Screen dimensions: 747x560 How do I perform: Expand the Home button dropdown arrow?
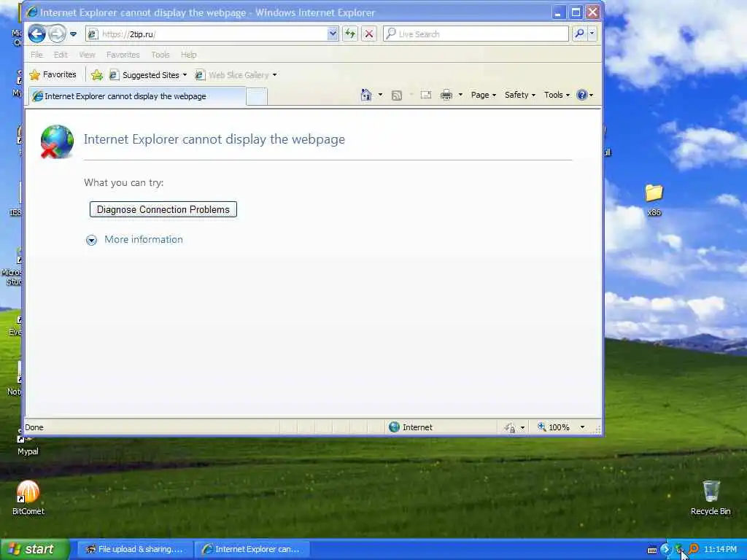click(380, 95)
